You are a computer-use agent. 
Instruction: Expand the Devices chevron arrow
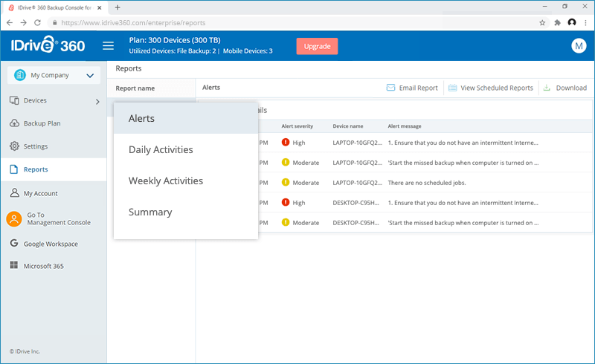click(97, 102)
